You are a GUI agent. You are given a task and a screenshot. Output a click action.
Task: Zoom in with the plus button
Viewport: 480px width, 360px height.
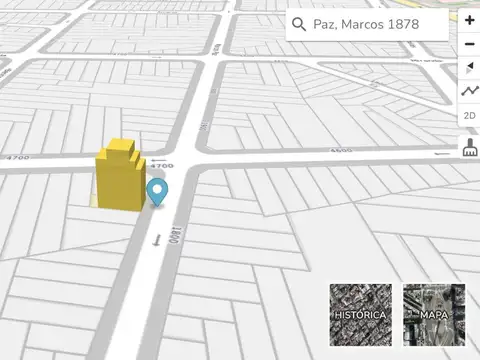point(469,20)
